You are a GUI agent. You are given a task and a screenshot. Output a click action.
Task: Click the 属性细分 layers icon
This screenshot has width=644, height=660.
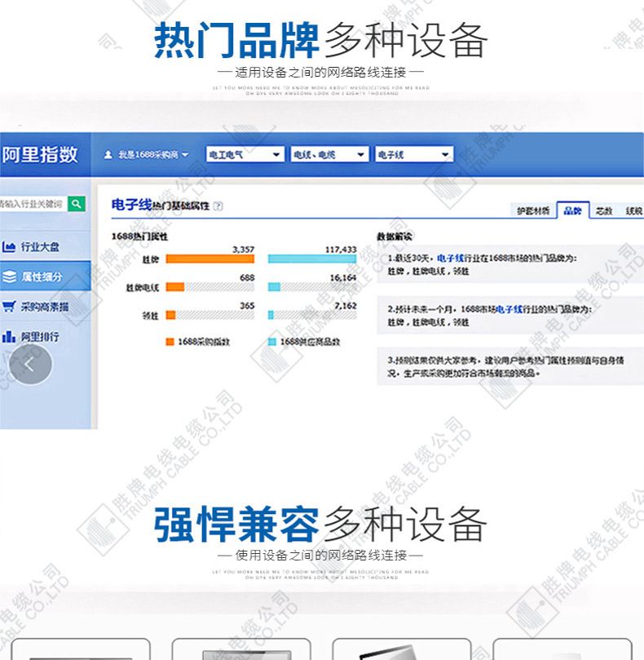click(10, 277)
